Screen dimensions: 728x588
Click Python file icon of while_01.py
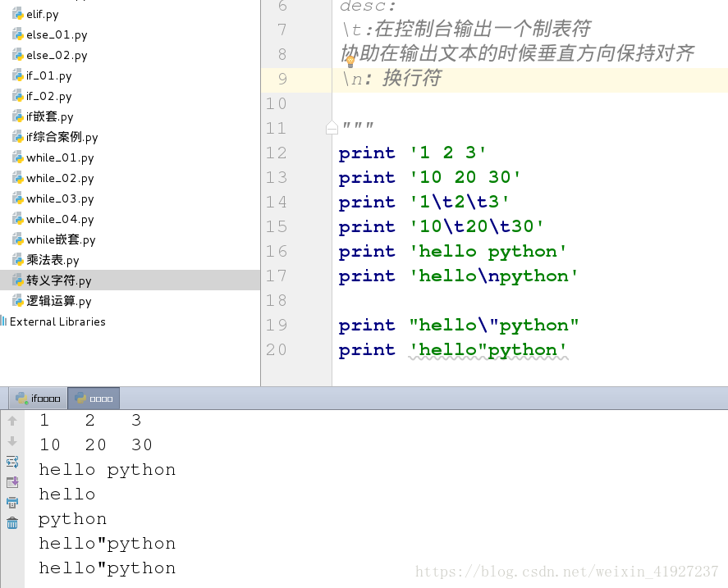(17, 157)
